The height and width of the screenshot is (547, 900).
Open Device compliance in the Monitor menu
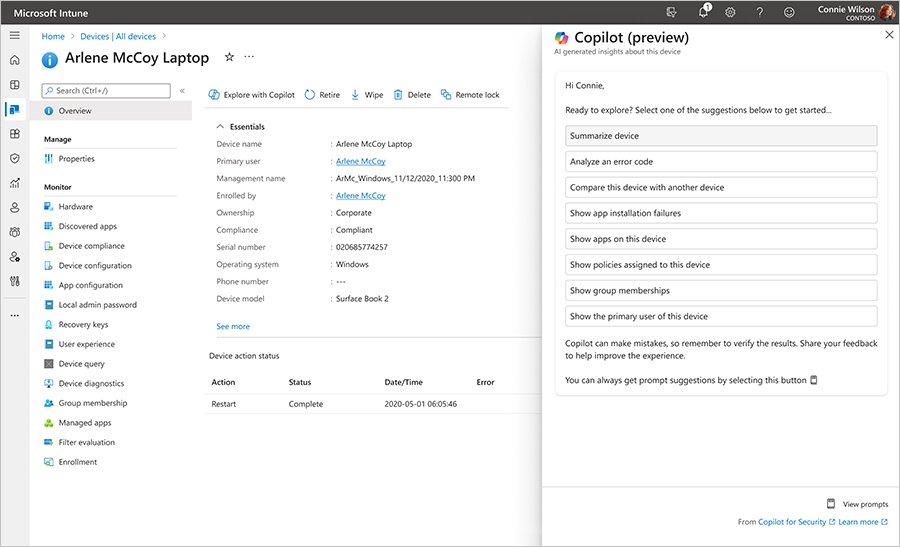(x=91, y=246)
